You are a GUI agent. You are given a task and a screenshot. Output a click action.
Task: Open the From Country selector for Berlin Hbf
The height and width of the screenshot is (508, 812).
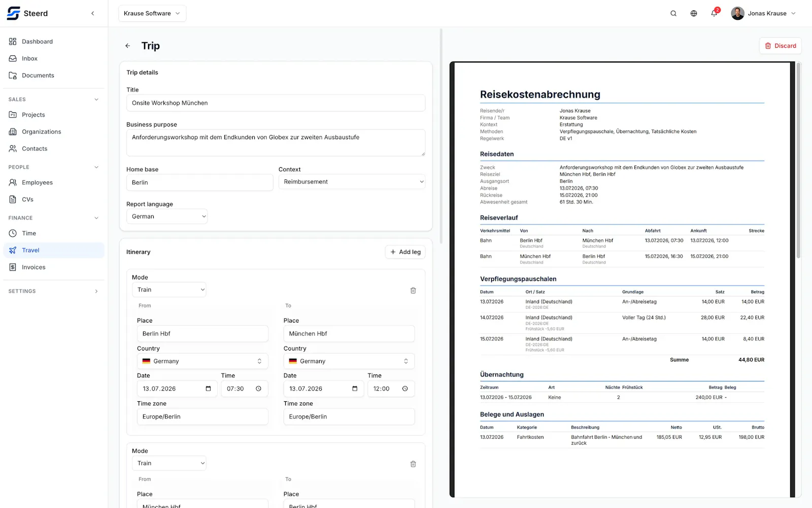tap(202, 361)
